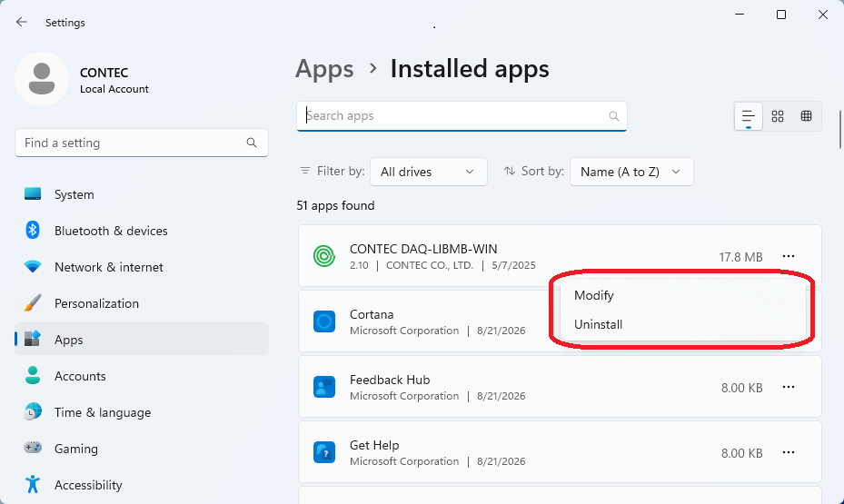Click CONTEC DAQ-LIBMB-WIN app name

423,249
